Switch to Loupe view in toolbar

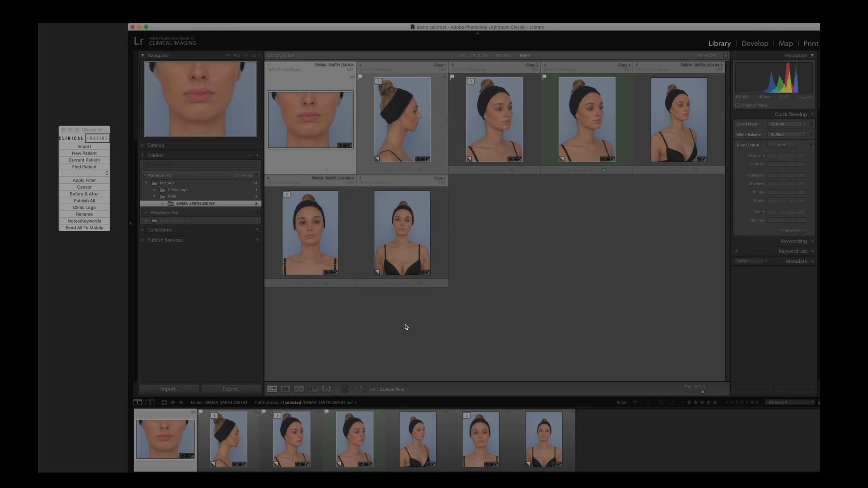point(285,389)
